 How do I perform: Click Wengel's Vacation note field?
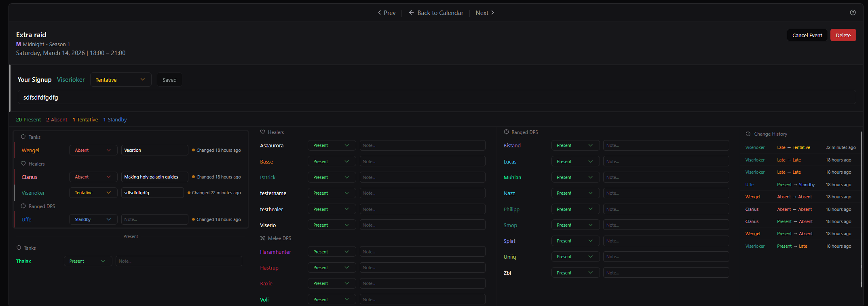[x=154, y=150]
